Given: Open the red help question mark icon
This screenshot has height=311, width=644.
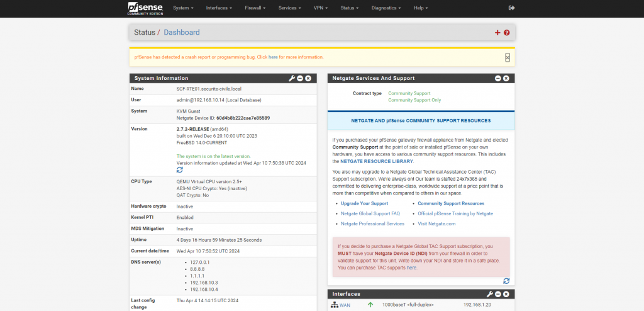Looking at the screenshot, I should coord(507,33).
